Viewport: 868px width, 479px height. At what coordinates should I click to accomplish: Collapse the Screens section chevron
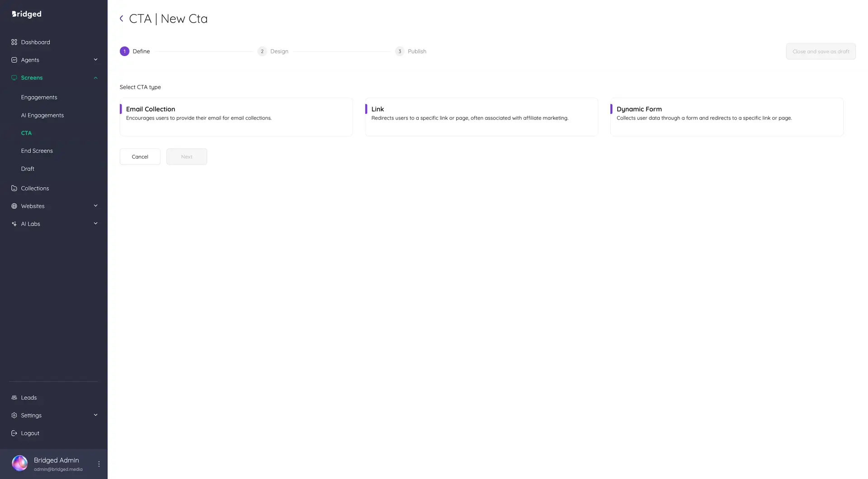click(x=95, y=78)
